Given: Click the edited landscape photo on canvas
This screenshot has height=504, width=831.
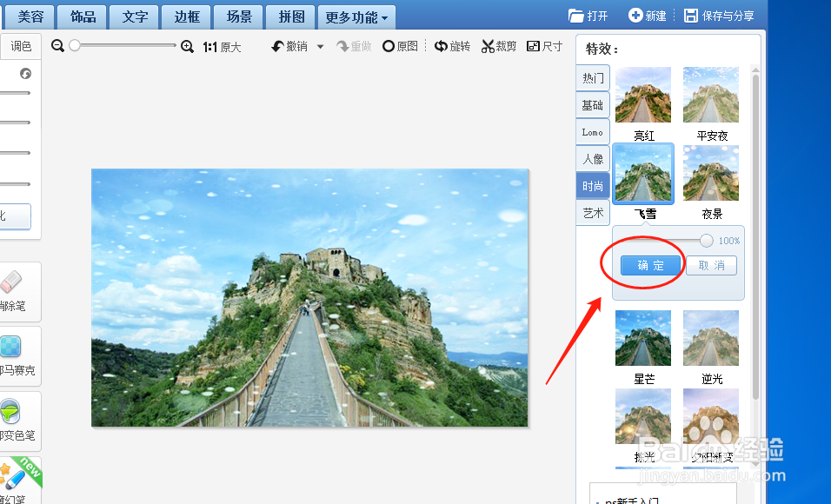Looking at the screenshot, I should pyautogui.click(x=310, y=298).
